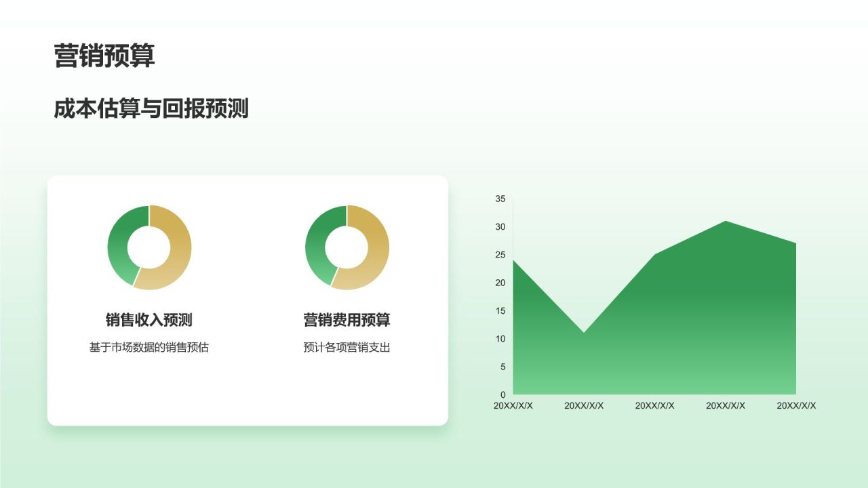Click the y-axis label 20
Image resolution: width=868 pixels, height=488 pixels.
tap(500, 283)
